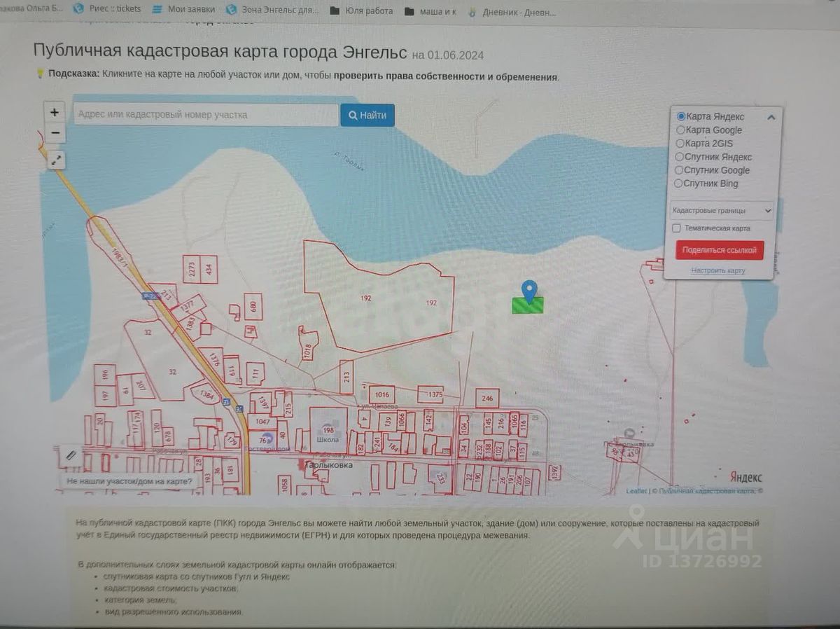Select Спутник Google radio option
This screenshot has height=629, width=840.
tap(679, 170)
